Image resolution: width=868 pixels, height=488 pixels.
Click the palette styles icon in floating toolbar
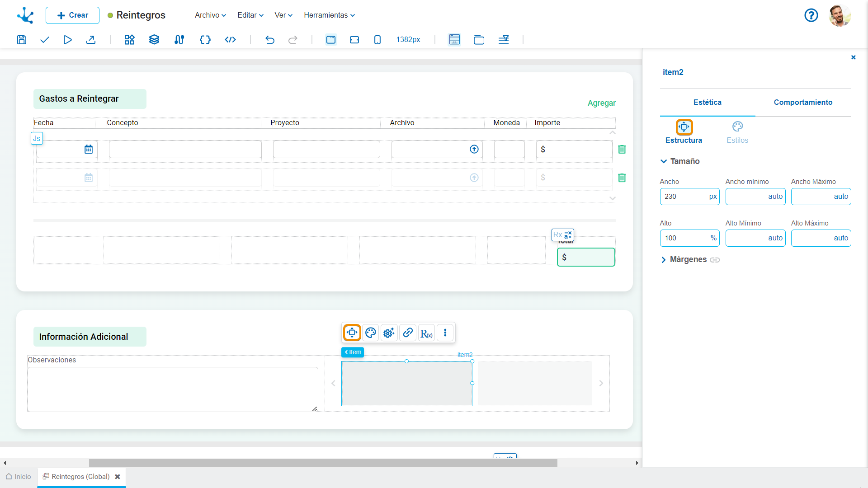coord(371,333)
